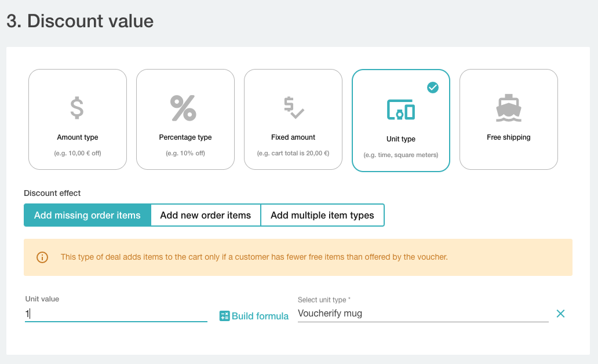Enable the Add missing order items option
Viewport: 598px width, 364px height.
tap(87, 215)
